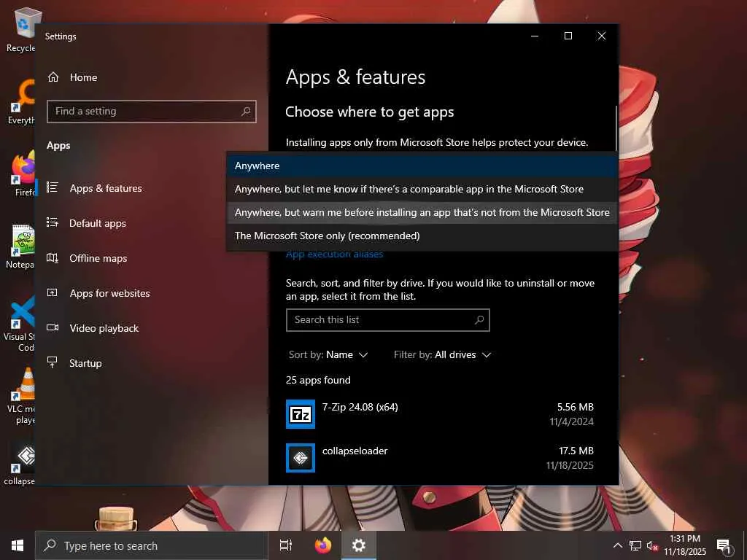Open Task View on the taskbar
This screenshot has width=747, height=560.
pos(286,545)
